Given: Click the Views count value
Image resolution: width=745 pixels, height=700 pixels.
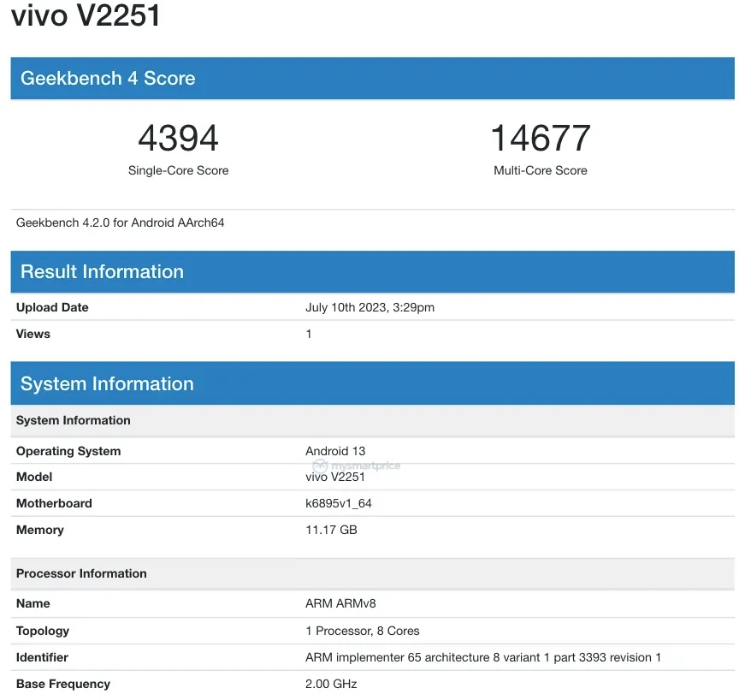Looking at the screenshot, I should click(309, 334).
